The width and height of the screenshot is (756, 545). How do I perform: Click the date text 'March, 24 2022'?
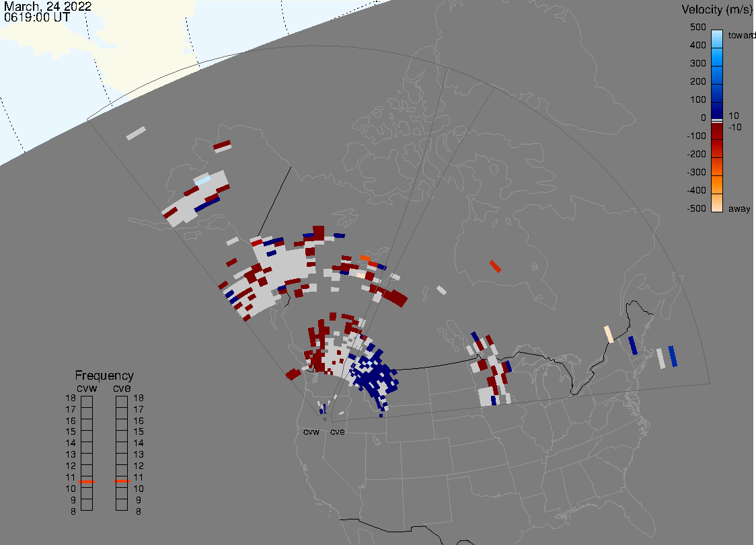(x=48, y=7)
